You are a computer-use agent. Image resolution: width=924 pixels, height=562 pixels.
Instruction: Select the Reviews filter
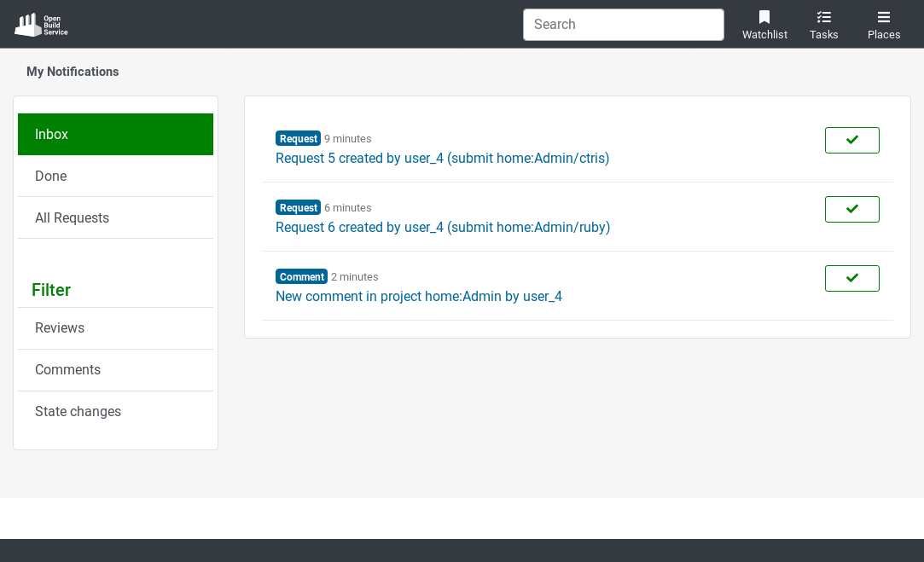tap(59, 327)
